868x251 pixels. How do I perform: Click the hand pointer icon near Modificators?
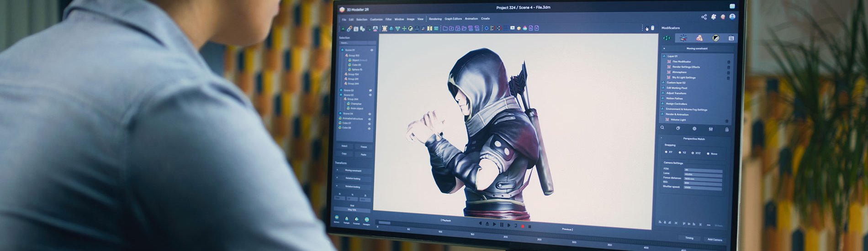point(646,29)
